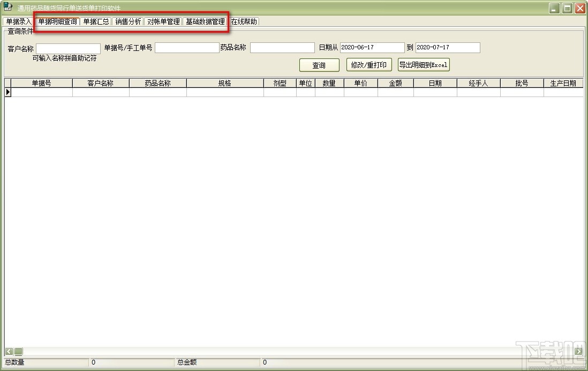
Task: Edit the start date 2020-06-17 field
Action: click(372, 47)
